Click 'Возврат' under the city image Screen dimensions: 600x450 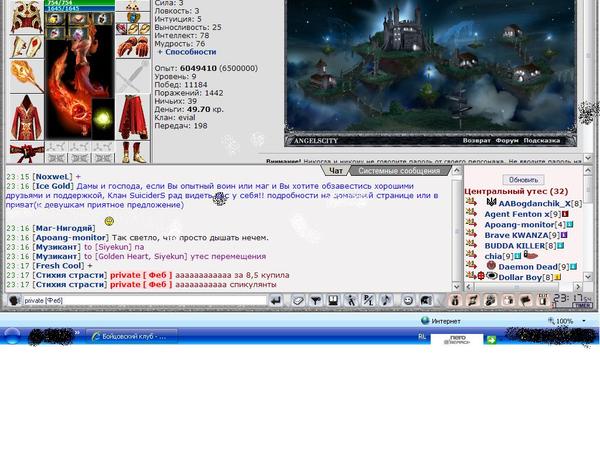(476, 140)
